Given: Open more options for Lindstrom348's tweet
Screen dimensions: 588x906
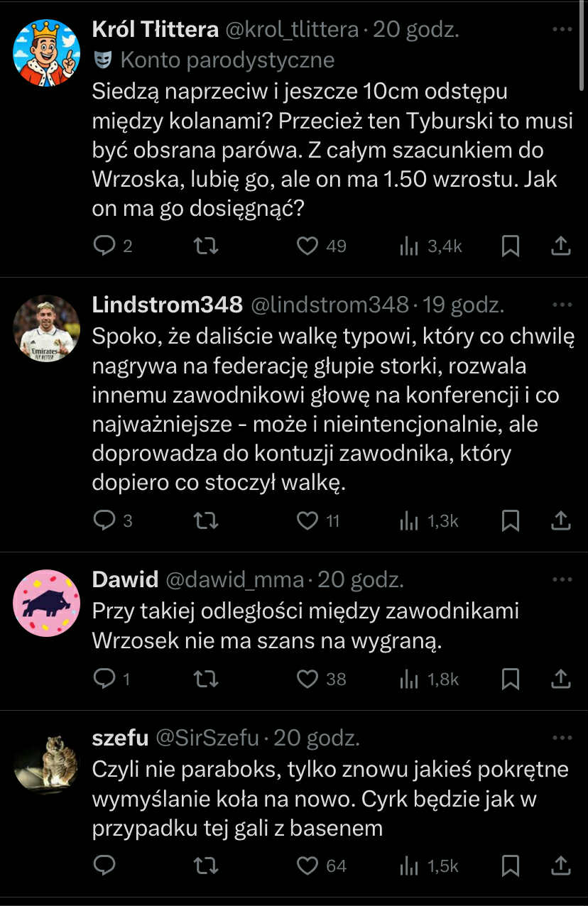Looking at the screenshot, I should pos(562,305).
